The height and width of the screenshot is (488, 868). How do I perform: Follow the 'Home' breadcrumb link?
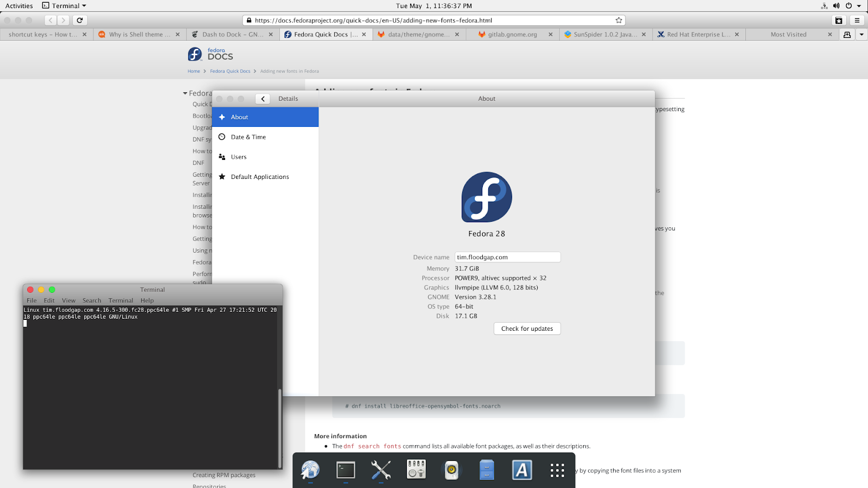click(x=194, y=71)
